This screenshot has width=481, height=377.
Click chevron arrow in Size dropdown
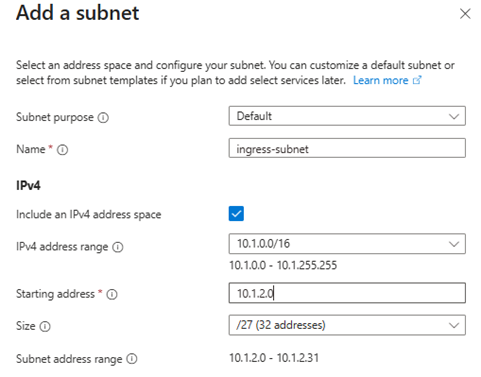454,325
